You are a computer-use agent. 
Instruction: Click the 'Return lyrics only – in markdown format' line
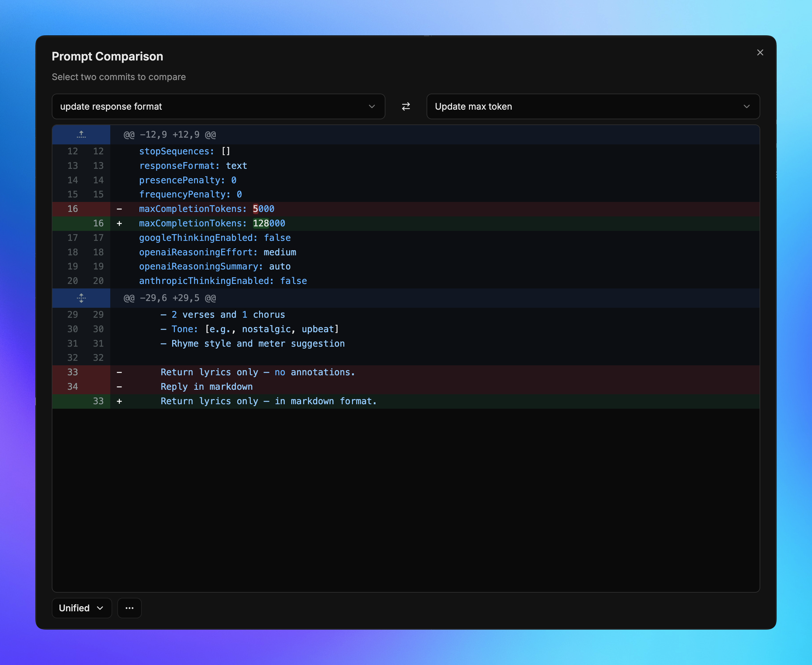click(x=268, y=401)
